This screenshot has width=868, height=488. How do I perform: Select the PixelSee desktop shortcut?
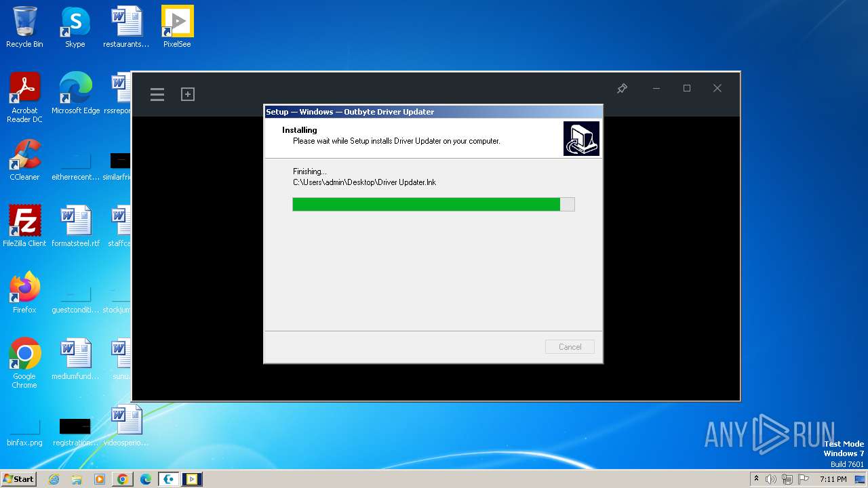click(177, 27)
